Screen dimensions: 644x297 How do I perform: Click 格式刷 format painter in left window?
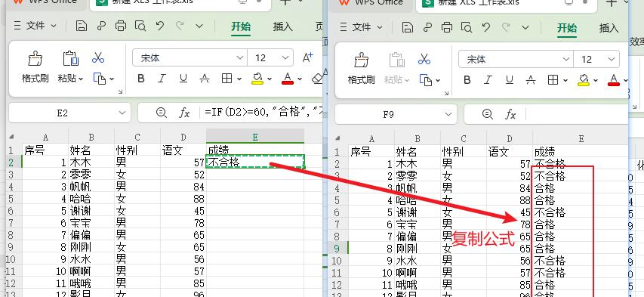pos(35,67)
